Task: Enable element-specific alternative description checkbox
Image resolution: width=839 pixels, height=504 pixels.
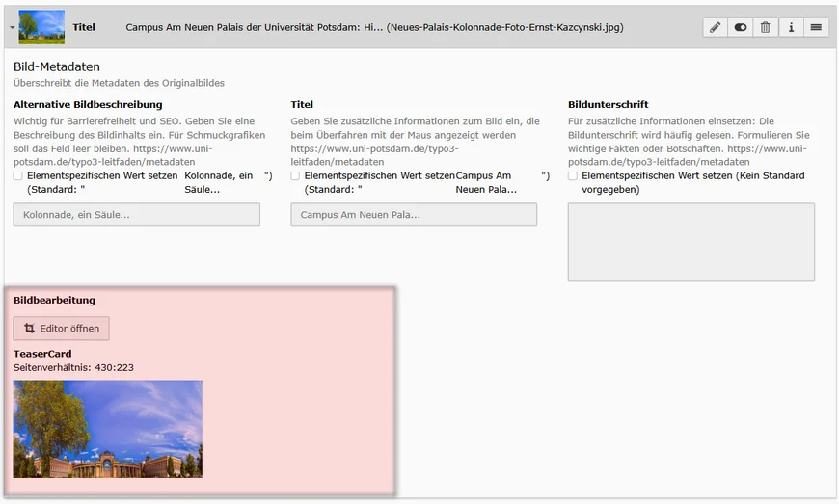Action: (x=18, y=175)
